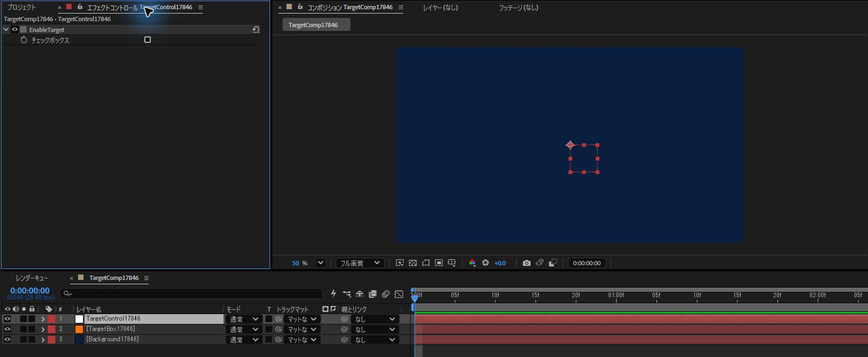868x357 pixels.
Task: Toggle the lock on the コンポジション viewer tab
Action: (300, 7)
